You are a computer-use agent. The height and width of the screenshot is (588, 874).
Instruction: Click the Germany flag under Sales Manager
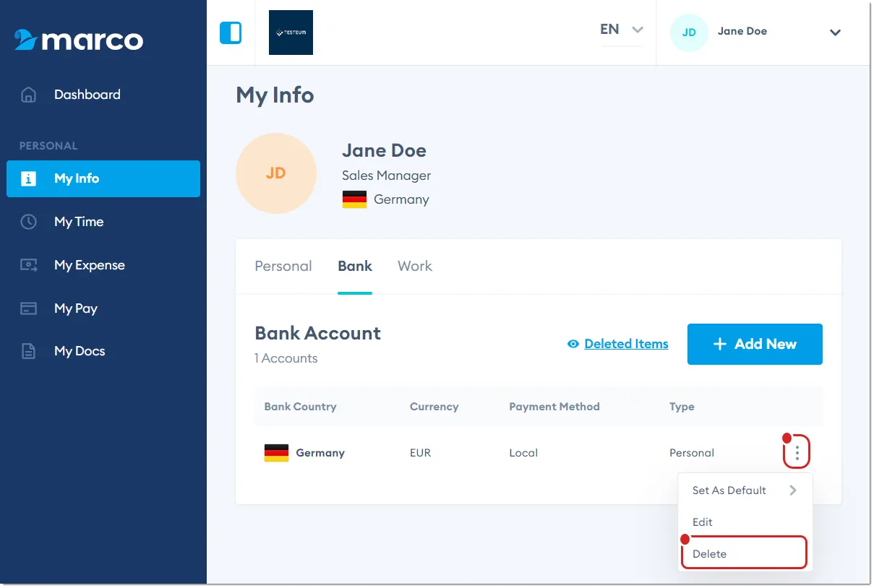pyautogui.click(x=354, y=199)
